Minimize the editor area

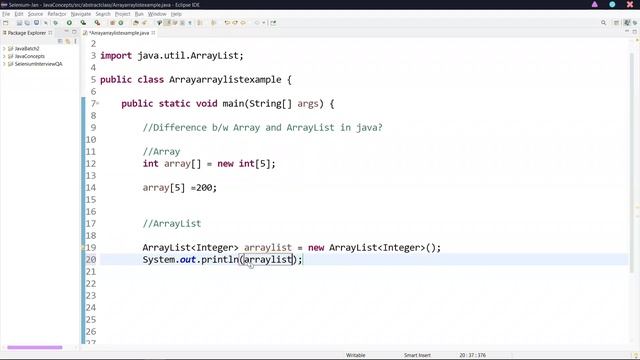click(627, 31)
